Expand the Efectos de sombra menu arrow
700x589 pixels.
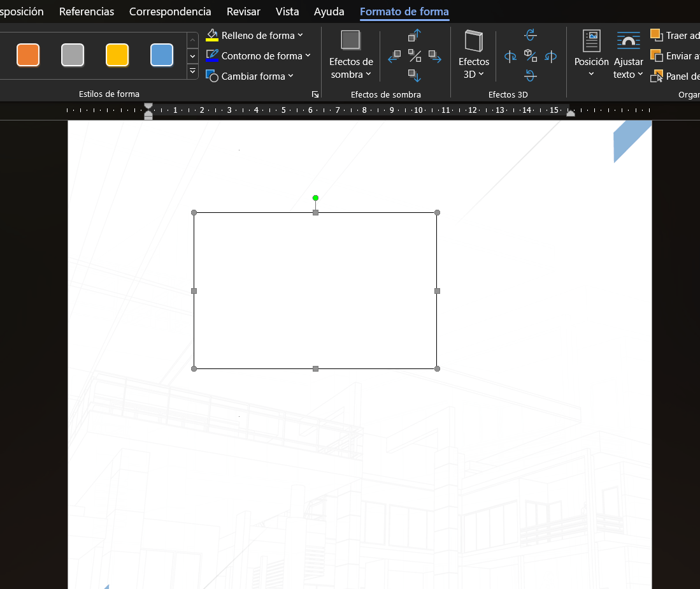click(368, 75)
